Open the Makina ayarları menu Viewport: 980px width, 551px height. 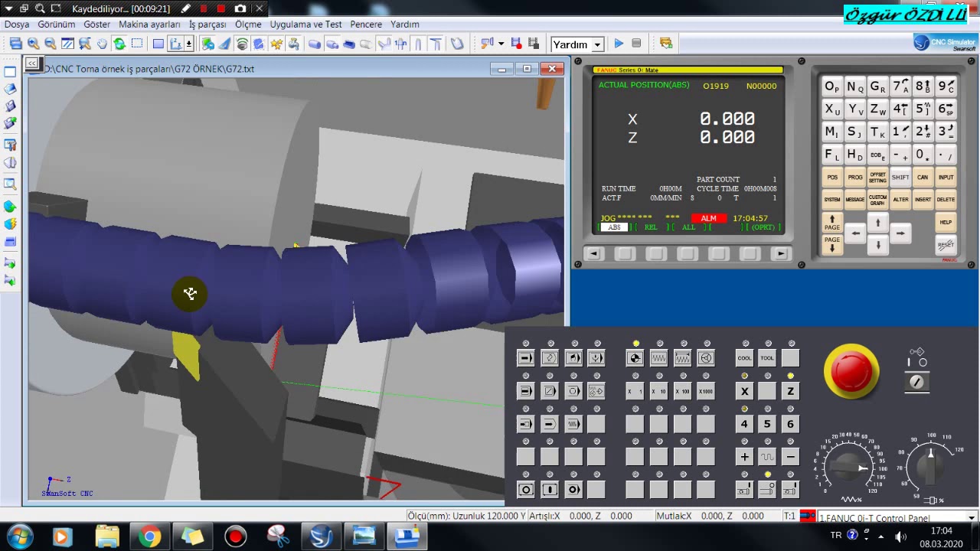pyautogui.click(x=149, y=24)
